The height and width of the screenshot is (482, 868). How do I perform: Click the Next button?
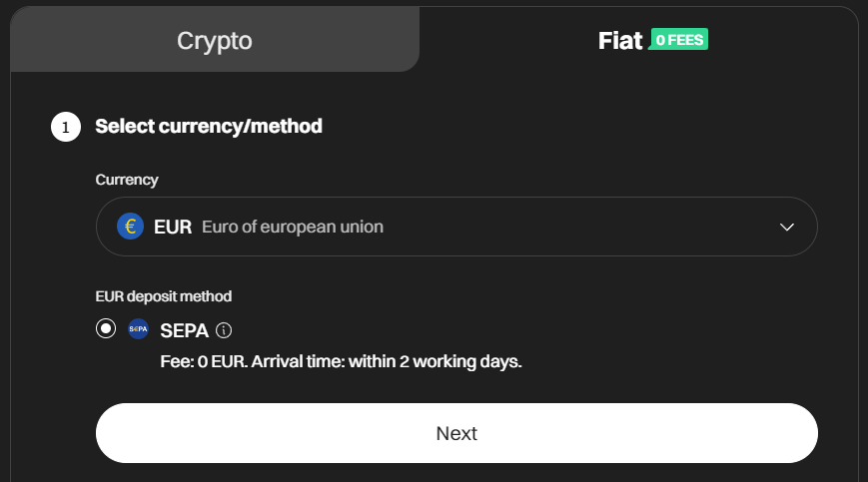coord(456,433)
